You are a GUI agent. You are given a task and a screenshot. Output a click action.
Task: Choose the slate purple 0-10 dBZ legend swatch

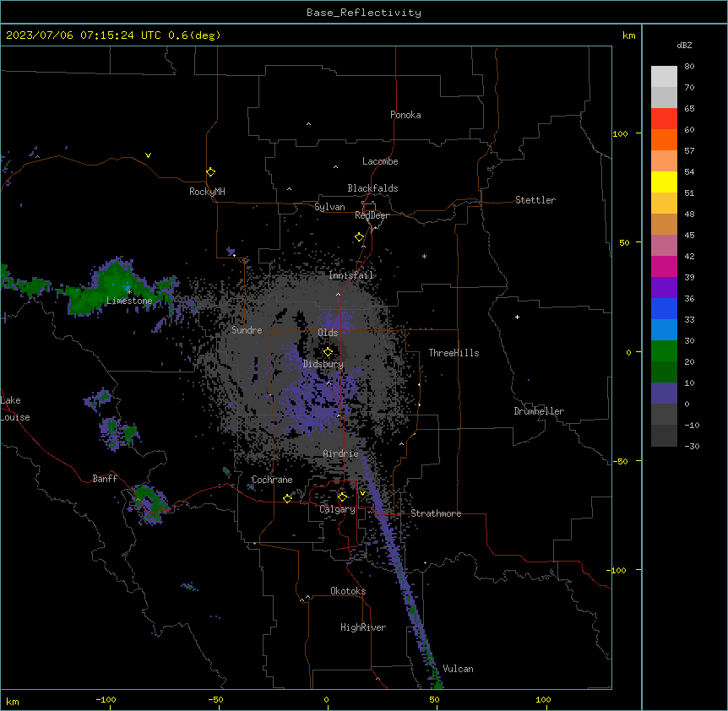click(664, 393)
